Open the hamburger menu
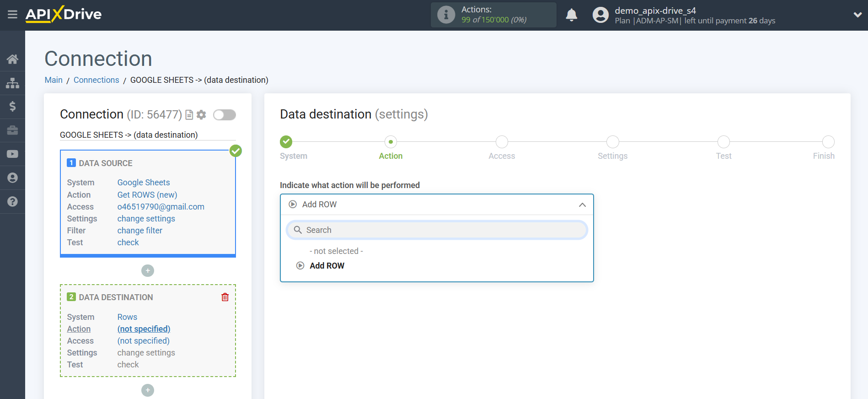The width and height of the screenshot is (868, 399). coord(12,15)
